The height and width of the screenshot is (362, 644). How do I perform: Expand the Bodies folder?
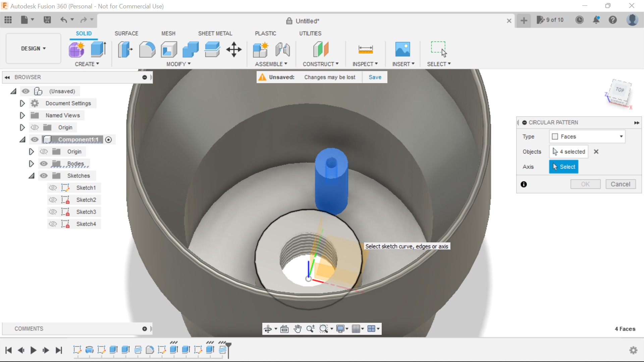31,164
